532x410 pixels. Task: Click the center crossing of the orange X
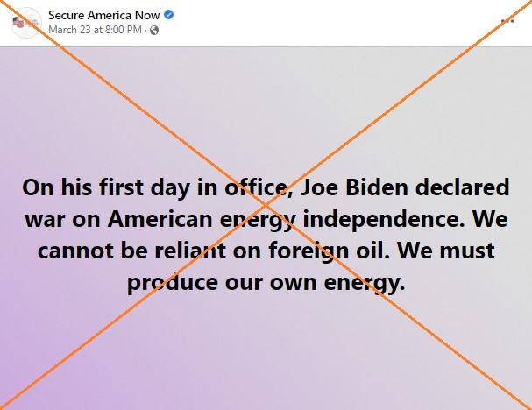266,204
